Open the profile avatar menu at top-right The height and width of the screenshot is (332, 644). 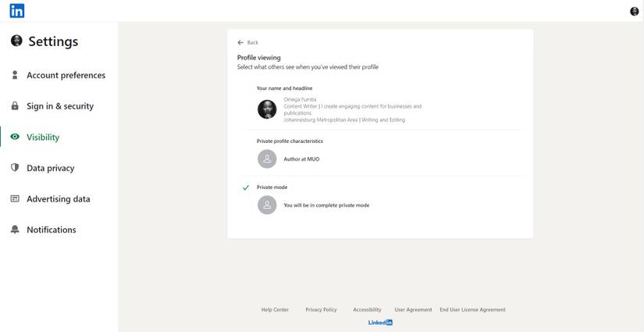point(634,11)
